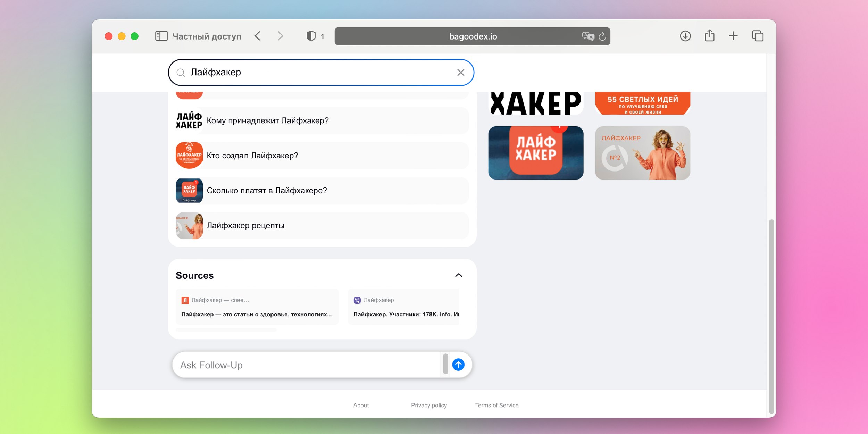868x434 pixels.
Task: Collapse the Sources section chevron
Action: click(x=459, y=275)
